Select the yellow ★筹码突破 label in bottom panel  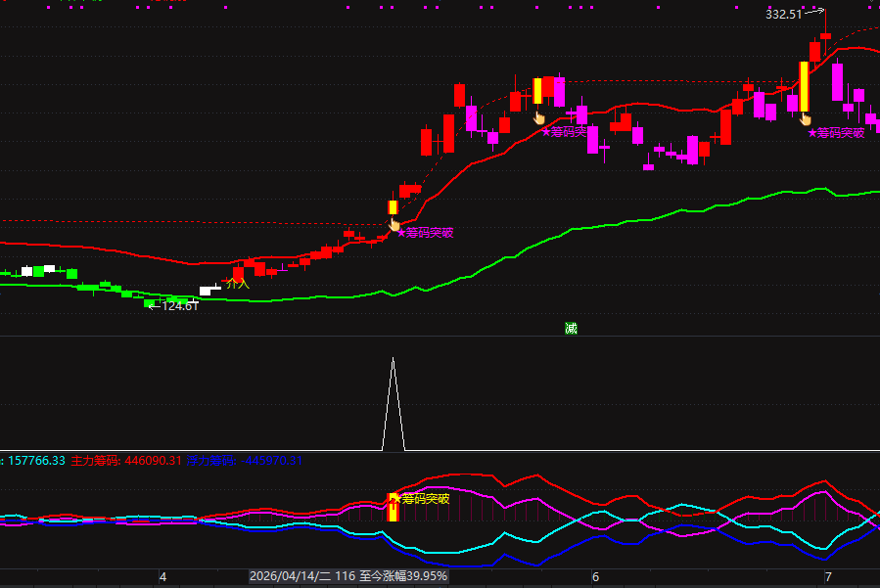coord(424,499)
